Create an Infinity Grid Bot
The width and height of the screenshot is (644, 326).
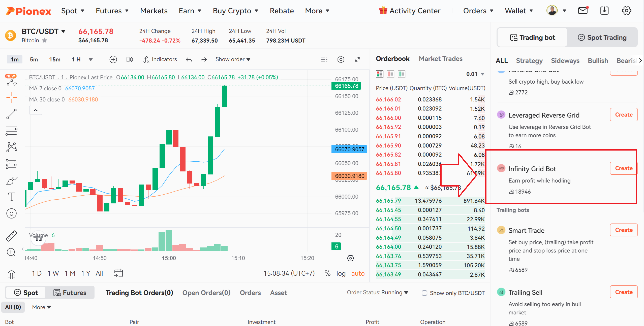click(x=624, y=168)
